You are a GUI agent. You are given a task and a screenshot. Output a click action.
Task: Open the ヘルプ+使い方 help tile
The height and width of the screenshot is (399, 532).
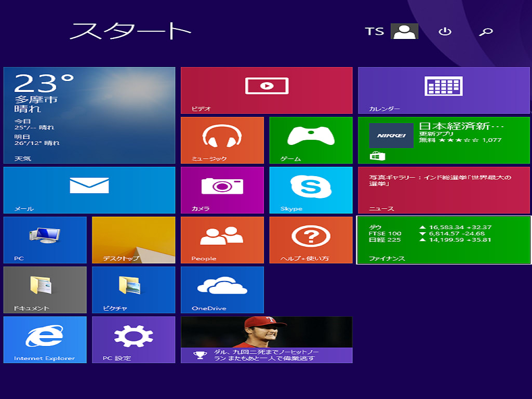311,240
